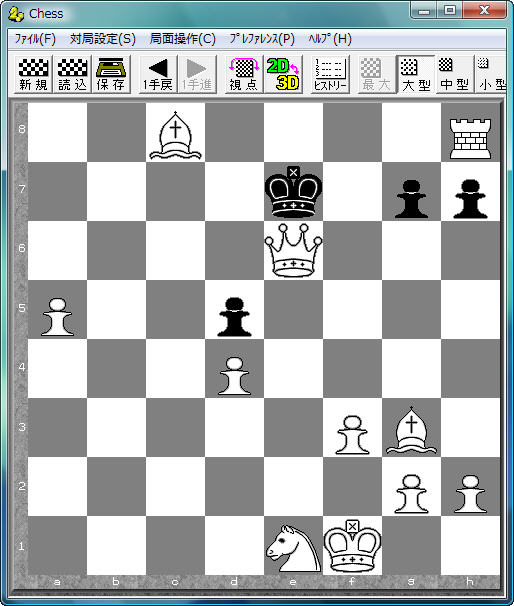Select 小型 small board size
This screenshot has height=606, width=514.
point(491,74)
